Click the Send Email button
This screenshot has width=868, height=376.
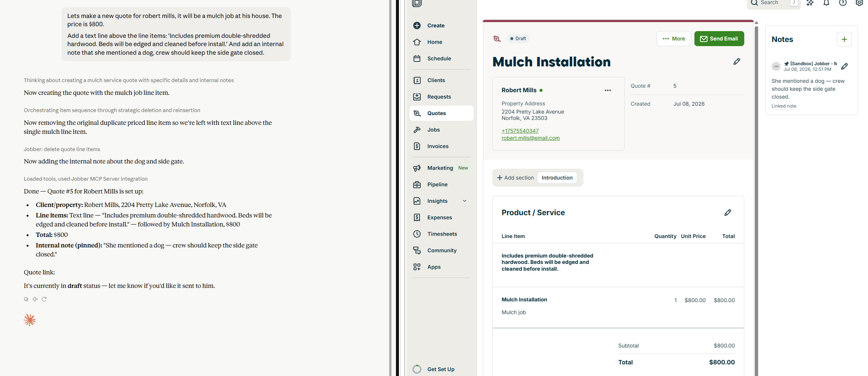tap(719, 39)
